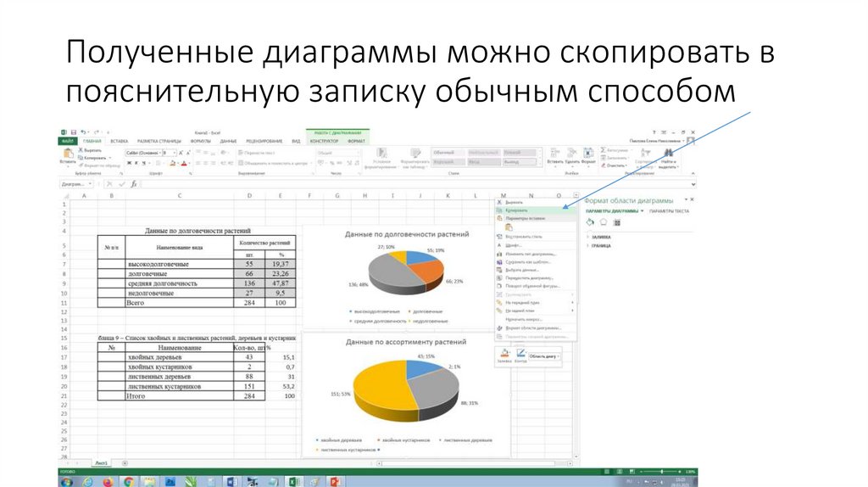
Task: Switch to the ВСТАВКА ribbon tab
Action: point(119,142)
